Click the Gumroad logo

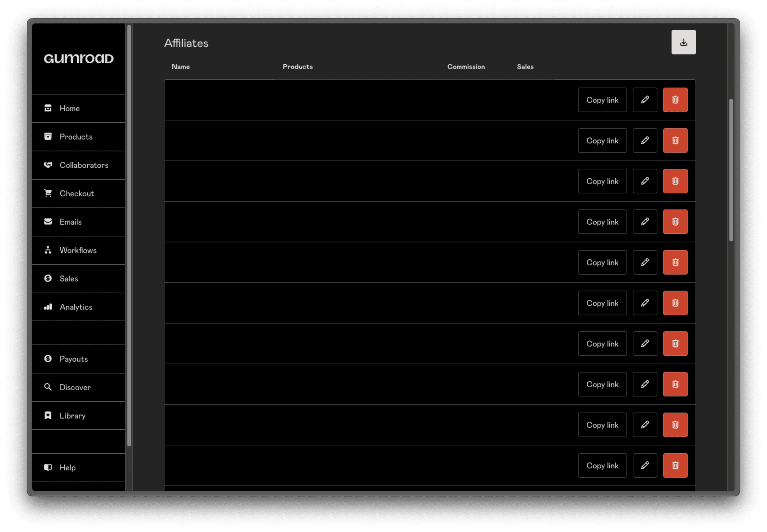tap(78, 58)
